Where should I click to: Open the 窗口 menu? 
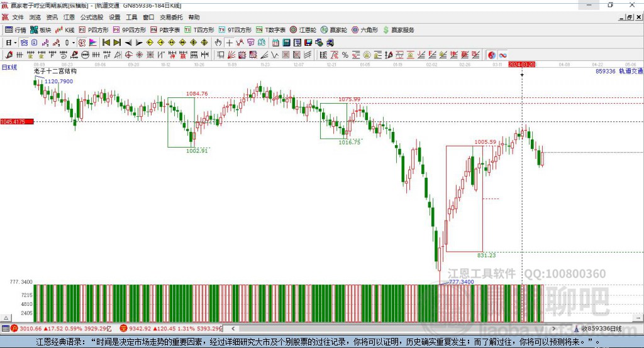[148, 17]
